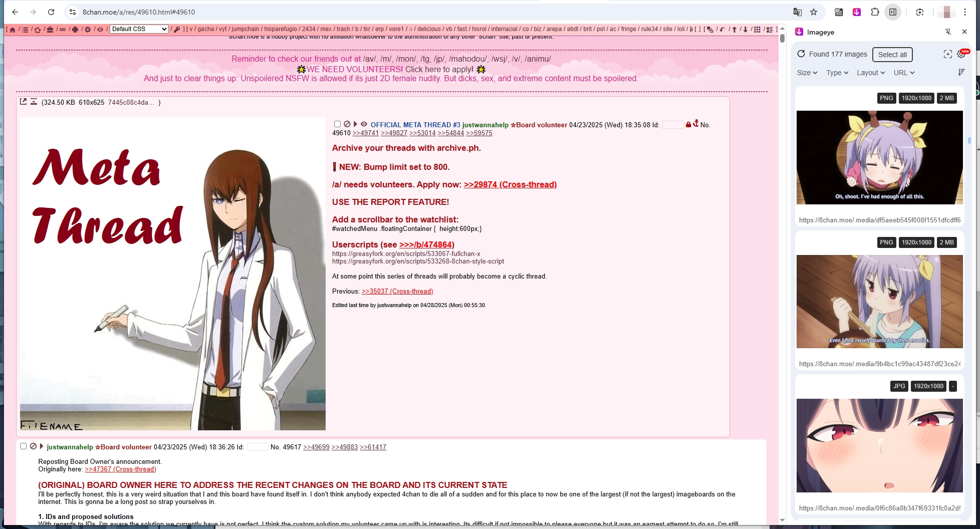Open Imageye settings gear with new badge
Screen dimensions: 980x529
tap(961, 54)
